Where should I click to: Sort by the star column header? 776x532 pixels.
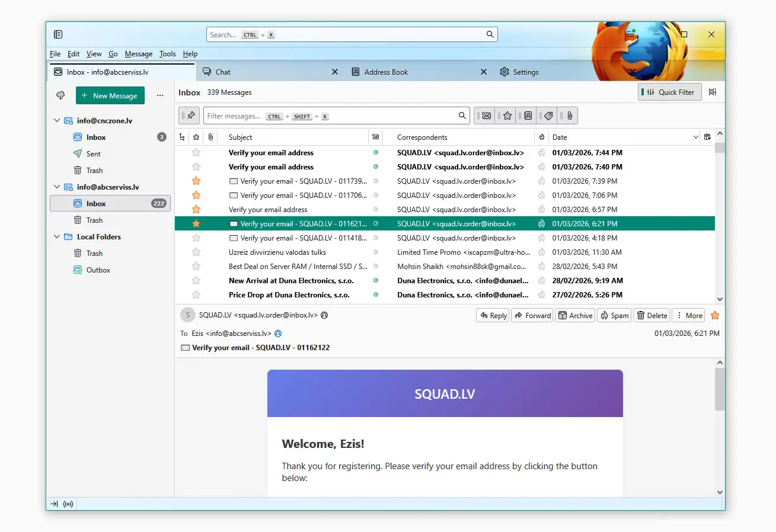coord(196,137)
